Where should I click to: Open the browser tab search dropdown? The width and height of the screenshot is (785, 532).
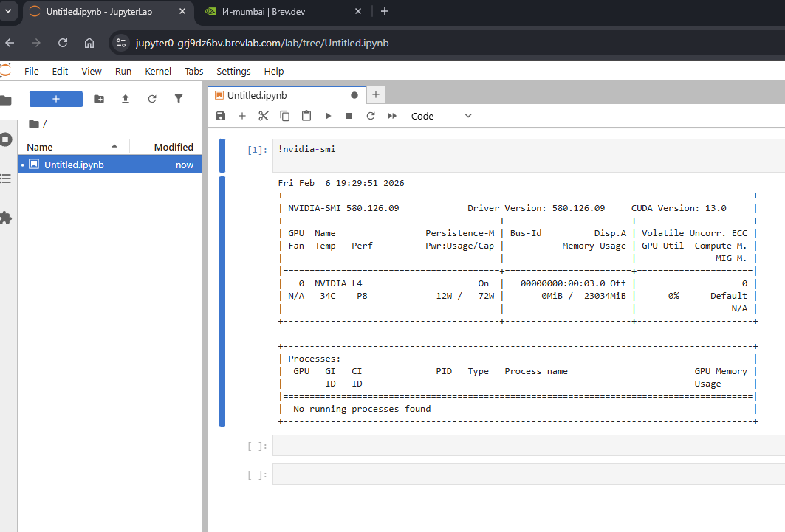tap(8, 11)
